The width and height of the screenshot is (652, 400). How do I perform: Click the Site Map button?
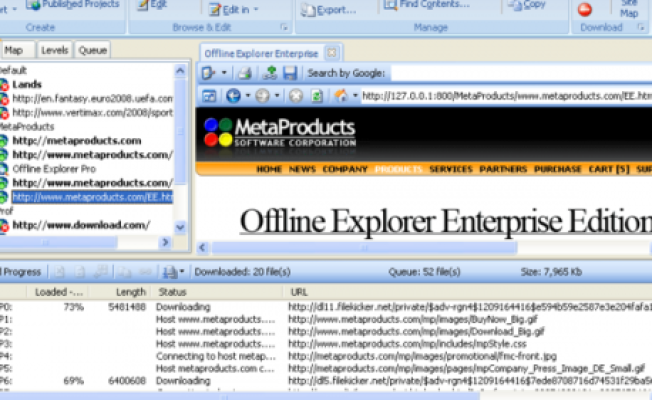(x=629, y=8)
